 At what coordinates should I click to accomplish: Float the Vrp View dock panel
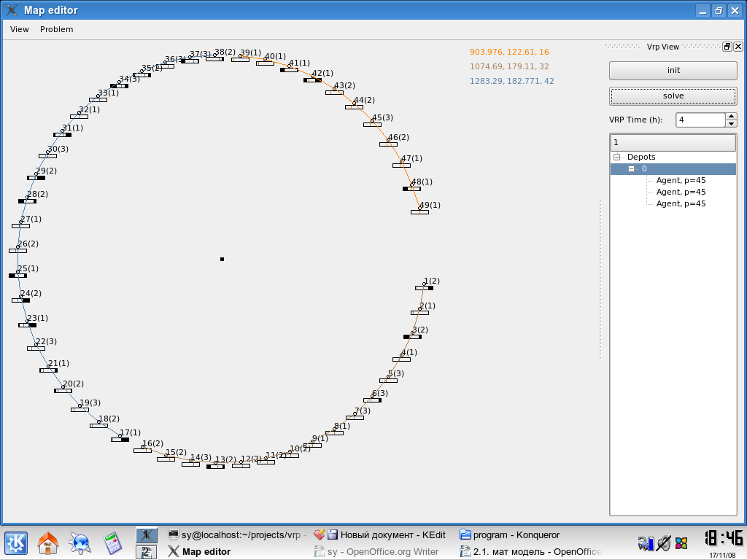(x=727, y=47)
